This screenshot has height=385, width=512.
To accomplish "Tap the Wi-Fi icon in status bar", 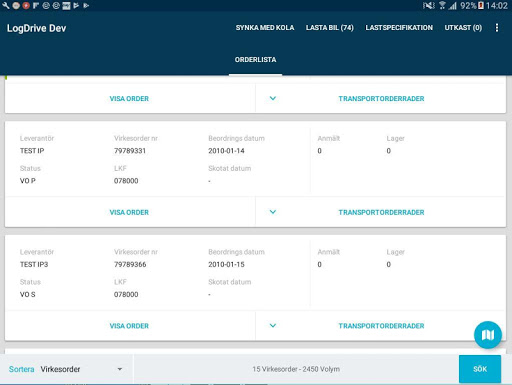I will 442,6.
